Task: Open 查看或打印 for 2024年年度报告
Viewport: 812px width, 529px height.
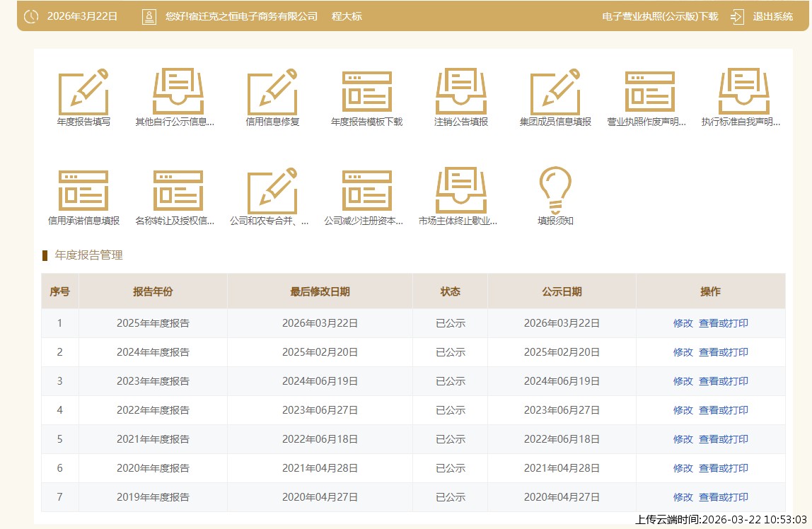Action: [723, 352]
